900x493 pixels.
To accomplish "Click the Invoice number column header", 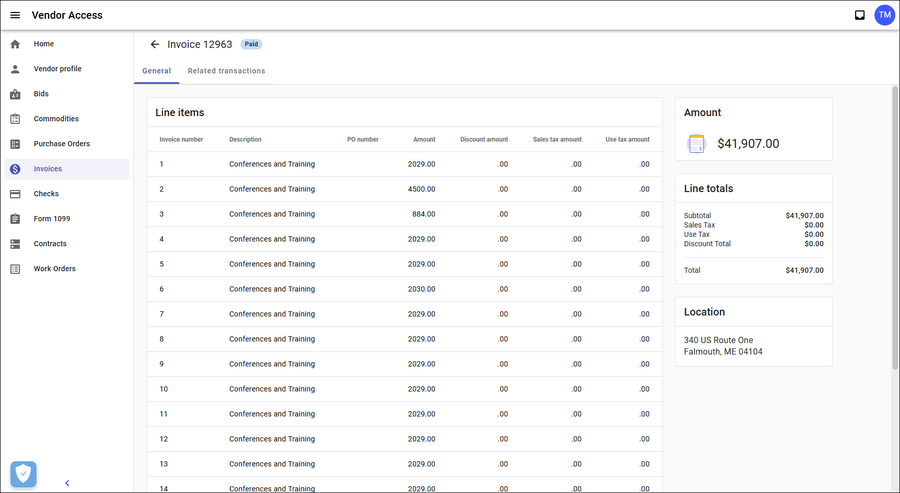I will [x=181, y=139].
